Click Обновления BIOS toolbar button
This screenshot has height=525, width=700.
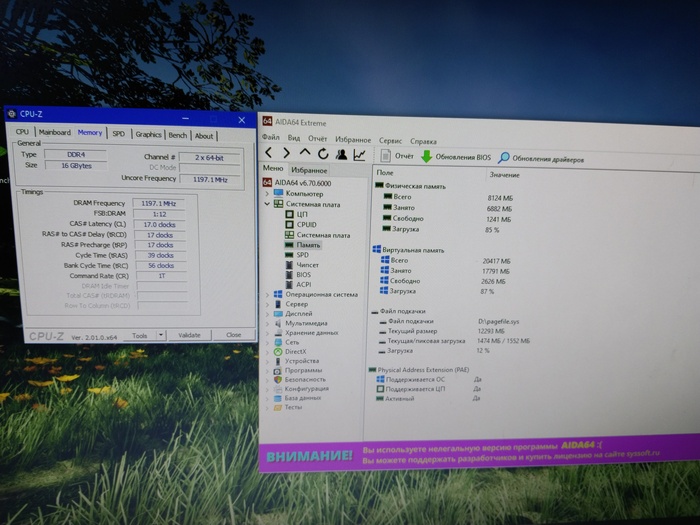pos(456,157)
